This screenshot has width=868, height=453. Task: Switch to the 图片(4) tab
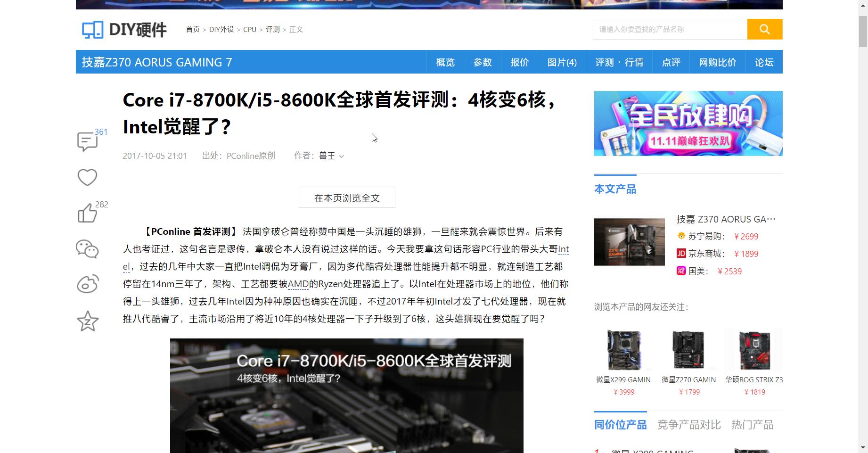tap(562, 62)
